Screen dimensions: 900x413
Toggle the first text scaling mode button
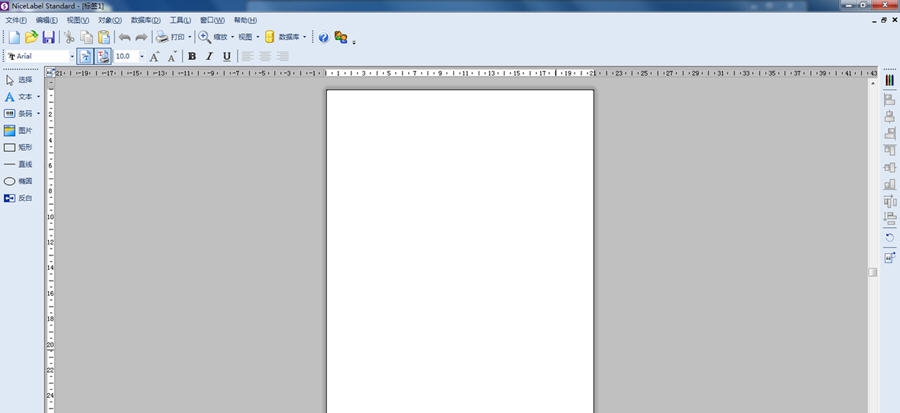tap(86, 56)
